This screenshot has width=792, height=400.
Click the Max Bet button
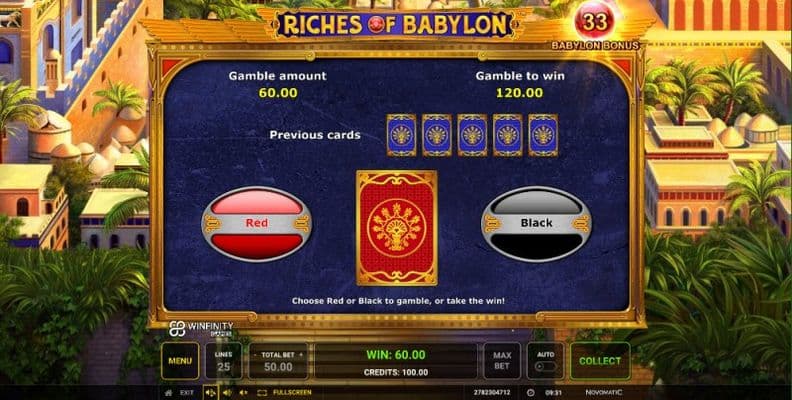click(502, 361)
